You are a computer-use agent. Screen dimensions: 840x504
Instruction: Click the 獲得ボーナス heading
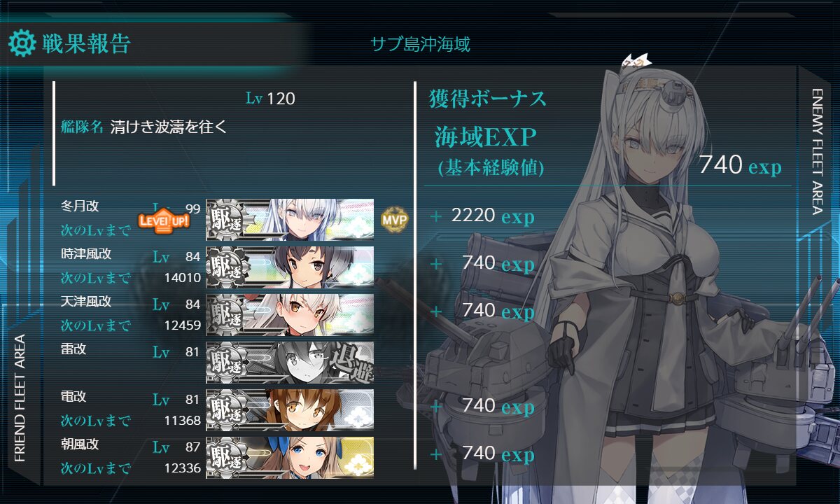487,99
